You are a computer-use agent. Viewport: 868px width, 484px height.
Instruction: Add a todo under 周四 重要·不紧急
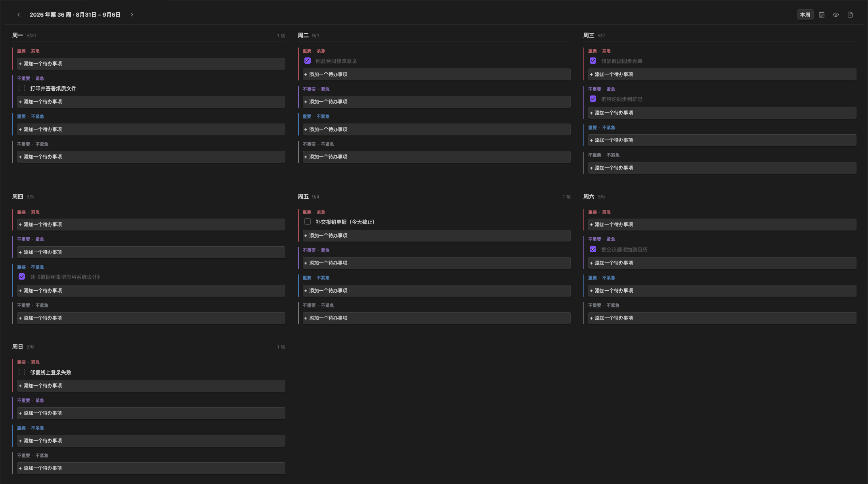point(151,291)
